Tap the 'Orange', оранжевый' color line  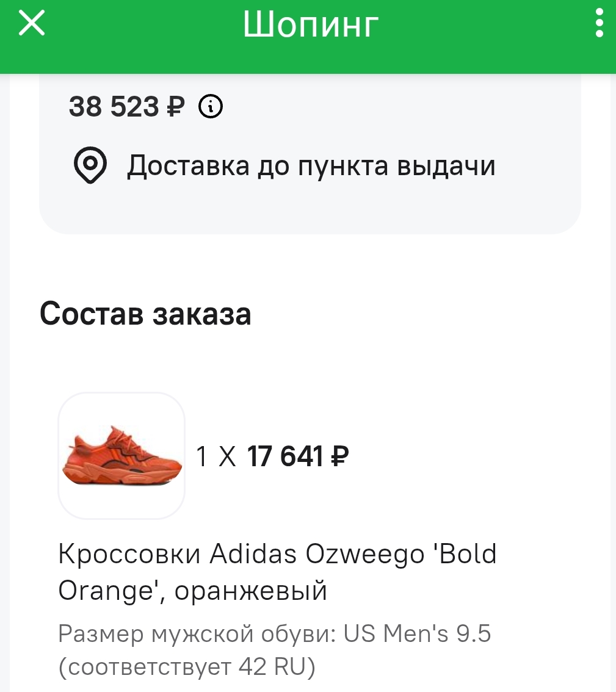coord(193,591)
